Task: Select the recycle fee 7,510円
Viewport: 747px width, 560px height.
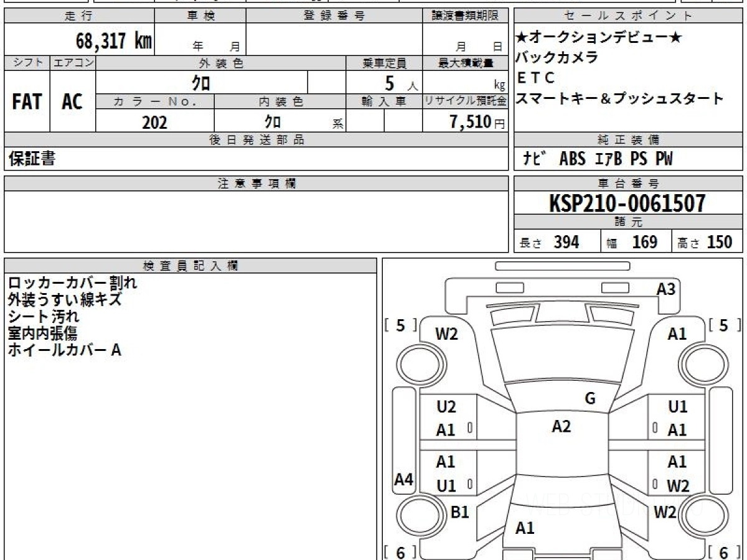Action: pos(477,122)
